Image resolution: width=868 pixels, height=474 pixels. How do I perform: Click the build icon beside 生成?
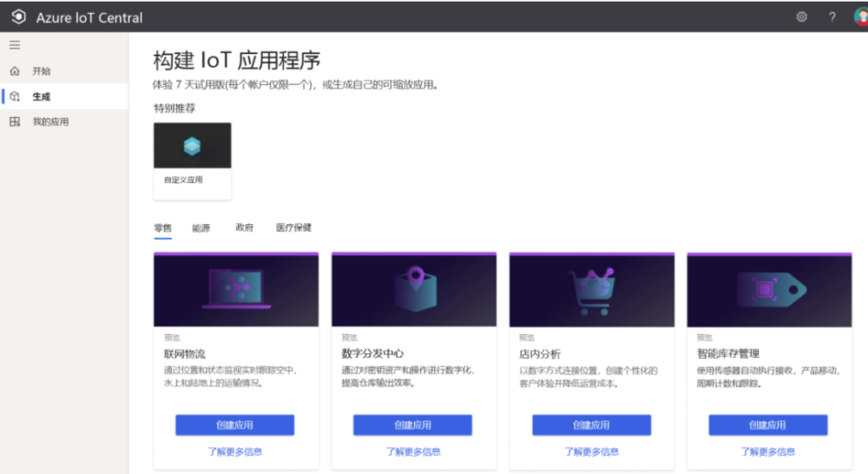pos(15,96)
